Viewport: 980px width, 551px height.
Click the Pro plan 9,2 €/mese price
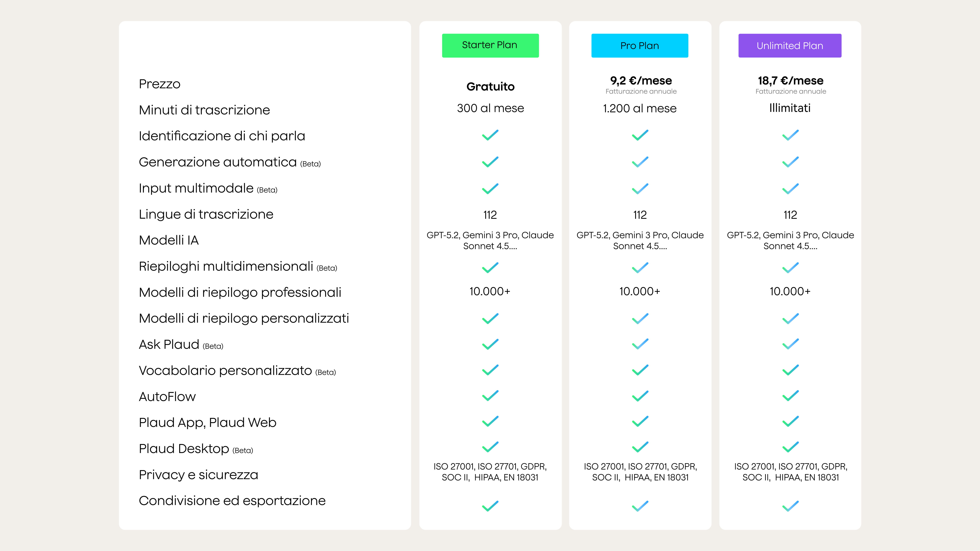(x=641, y=81)
